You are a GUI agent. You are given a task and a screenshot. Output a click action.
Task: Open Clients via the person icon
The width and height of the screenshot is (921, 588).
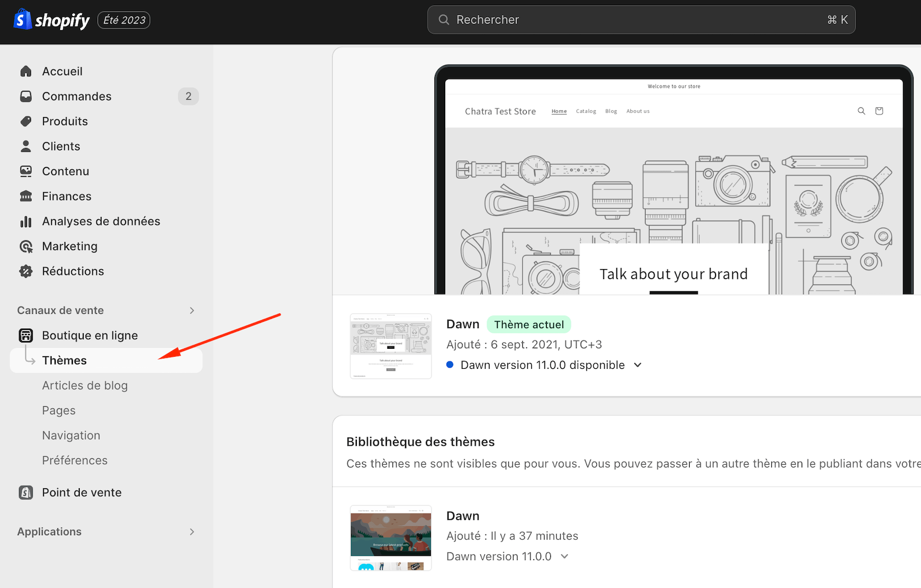click(26, 146)
